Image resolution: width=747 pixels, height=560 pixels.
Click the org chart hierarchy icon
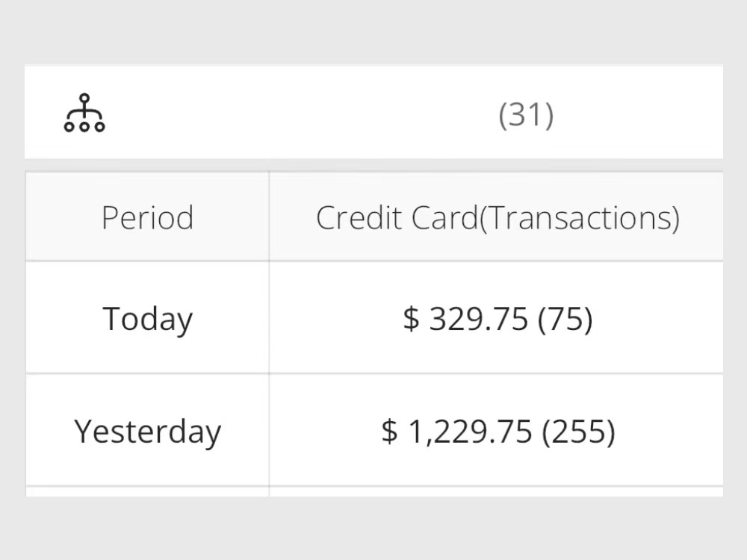coord(84,113)
